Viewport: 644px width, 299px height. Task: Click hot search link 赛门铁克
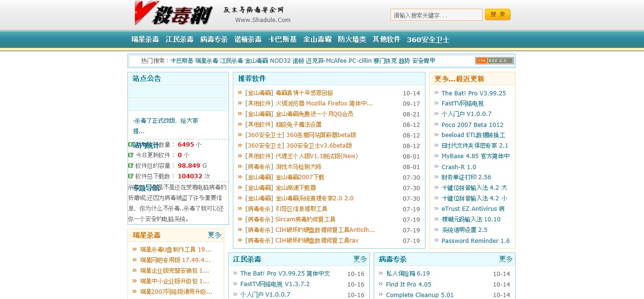385,61
